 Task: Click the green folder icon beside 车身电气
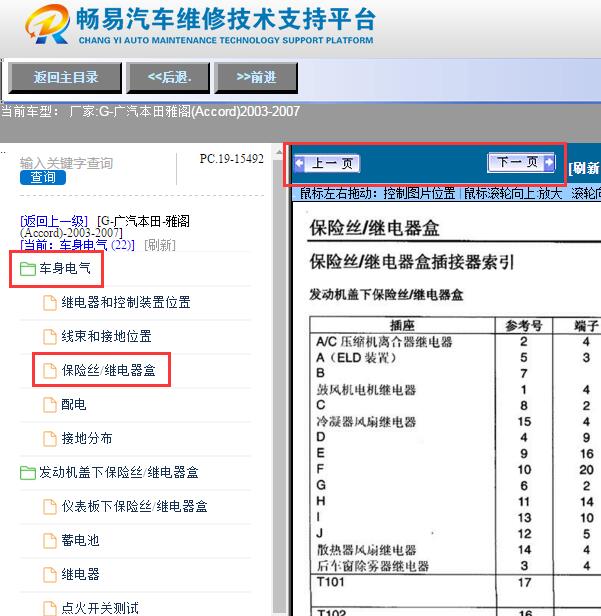[x=27, y=269]
